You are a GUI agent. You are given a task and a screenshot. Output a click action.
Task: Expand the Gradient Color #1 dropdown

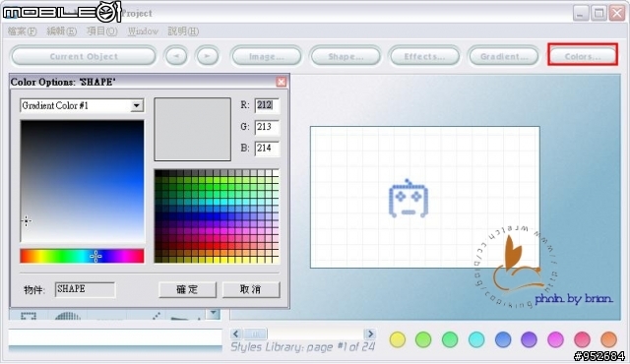pos(137,105)
